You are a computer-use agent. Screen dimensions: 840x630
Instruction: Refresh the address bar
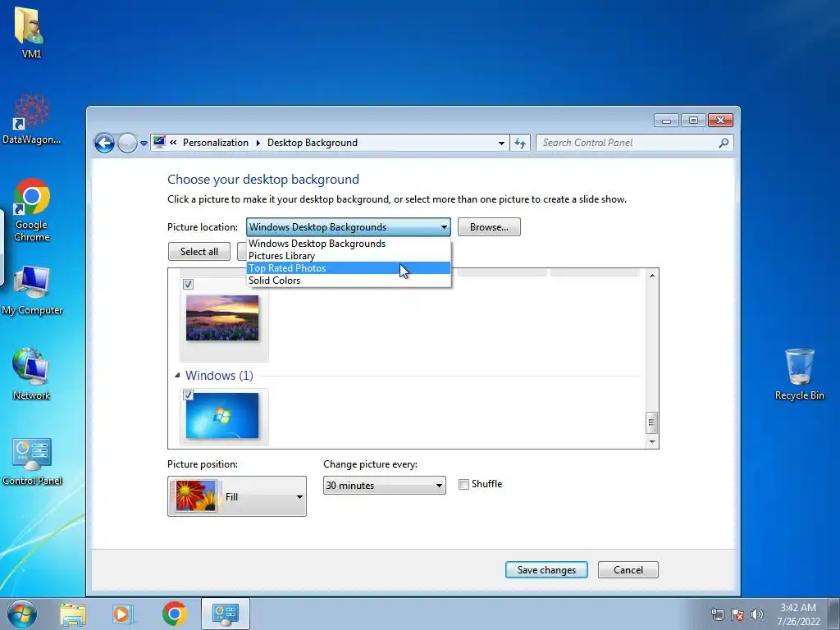pyautogui.click(x=519, y=143)
